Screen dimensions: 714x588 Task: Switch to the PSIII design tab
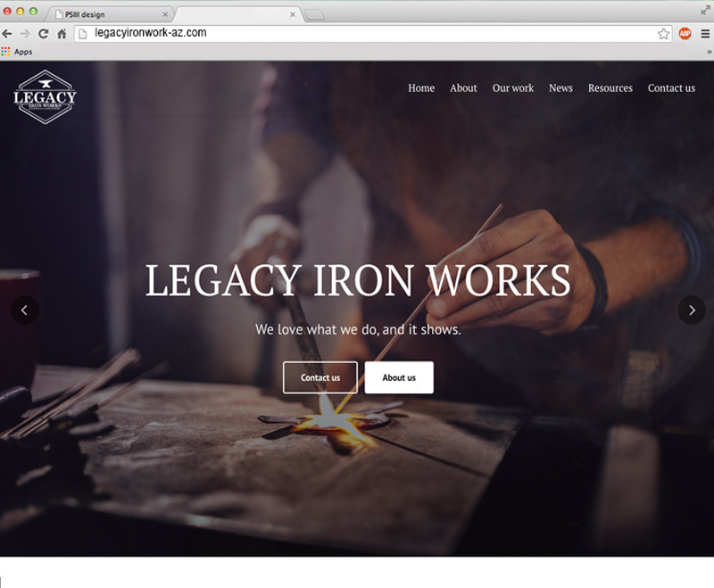[x=109, y=14]
